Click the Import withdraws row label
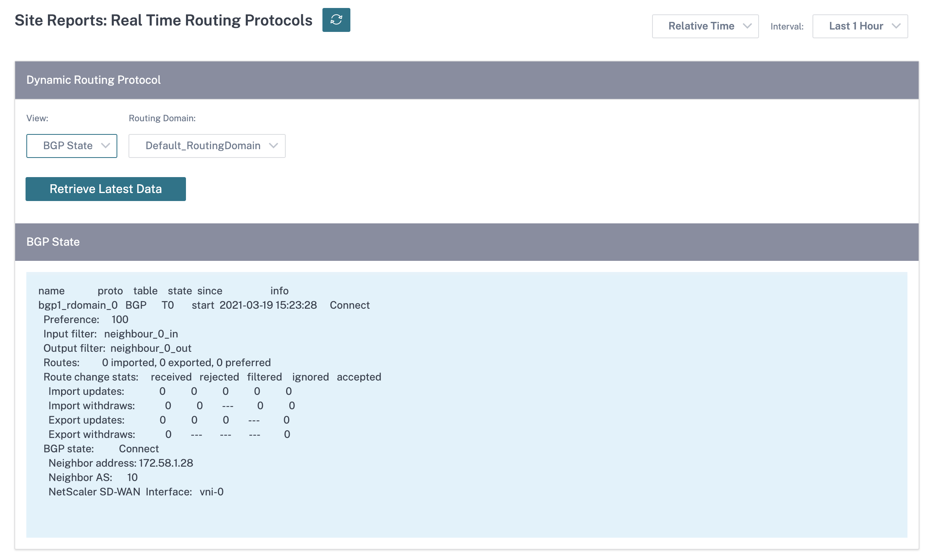The height and width of the screenshot is (560, 929). tap(92, 406)
